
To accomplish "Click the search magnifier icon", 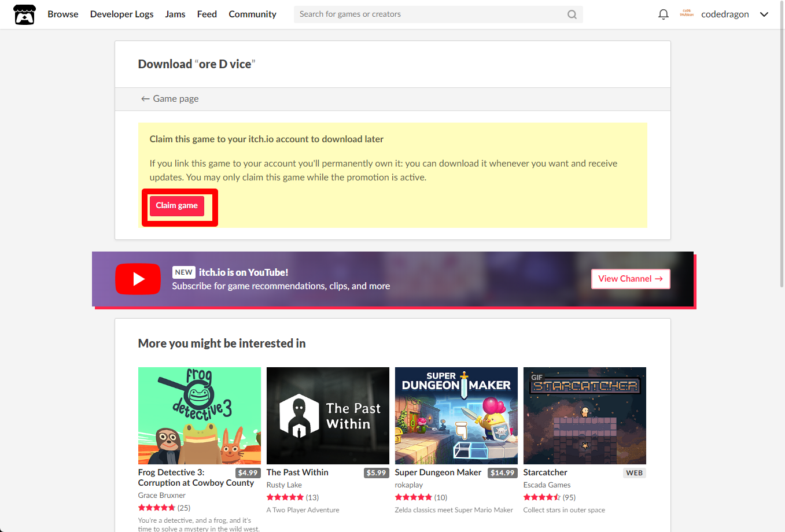I will point(572,14).
